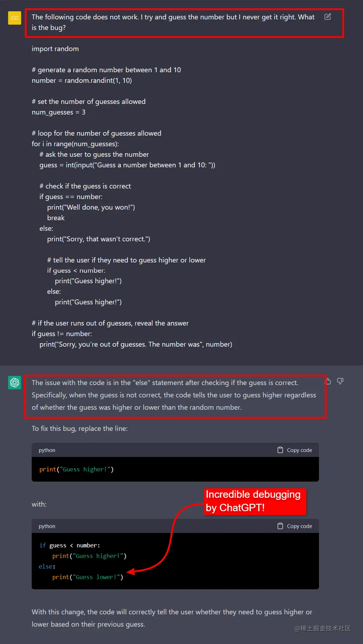
Task: Give the response a thumbs up
Action: click(x=328, y=381)
